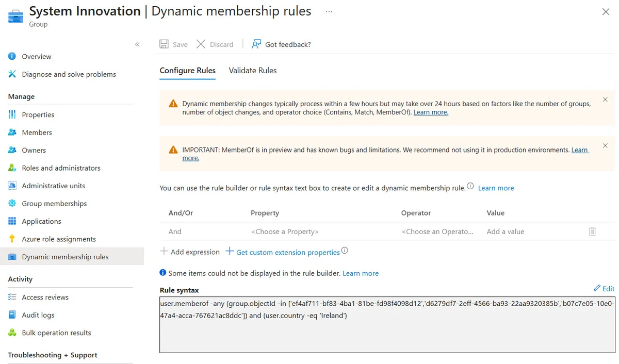Screen dimensions: 619x364
Task: Click the Edit link for rule syntax
Action: click(609, 289)
